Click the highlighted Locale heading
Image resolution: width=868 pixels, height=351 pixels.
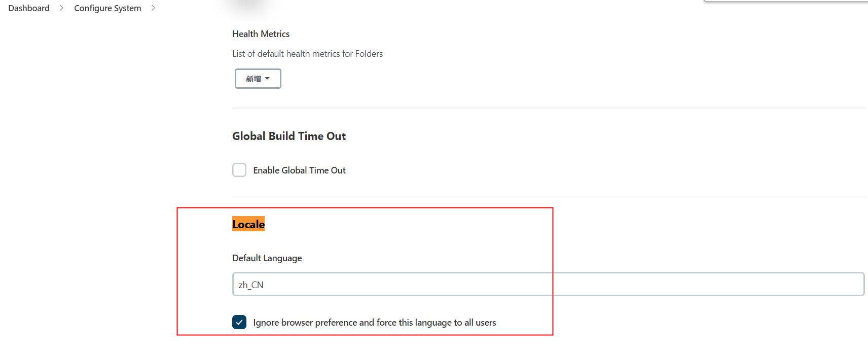pyautogui.click(x=248, y=224)
